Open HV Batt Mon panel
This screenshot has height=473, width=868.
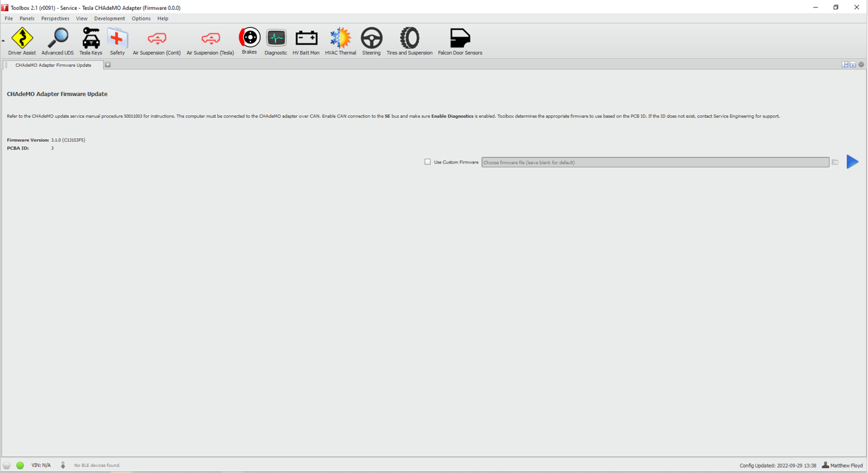306,42
